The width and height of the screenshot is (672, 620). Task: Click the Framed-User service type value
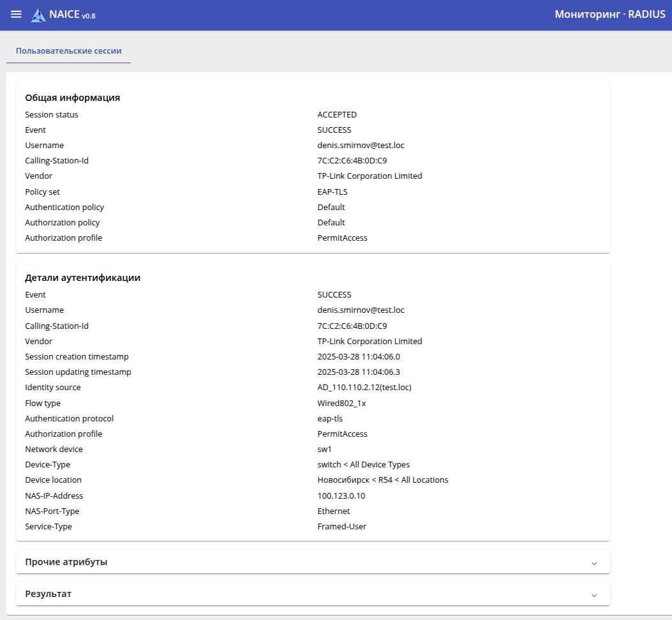(342, 526)
